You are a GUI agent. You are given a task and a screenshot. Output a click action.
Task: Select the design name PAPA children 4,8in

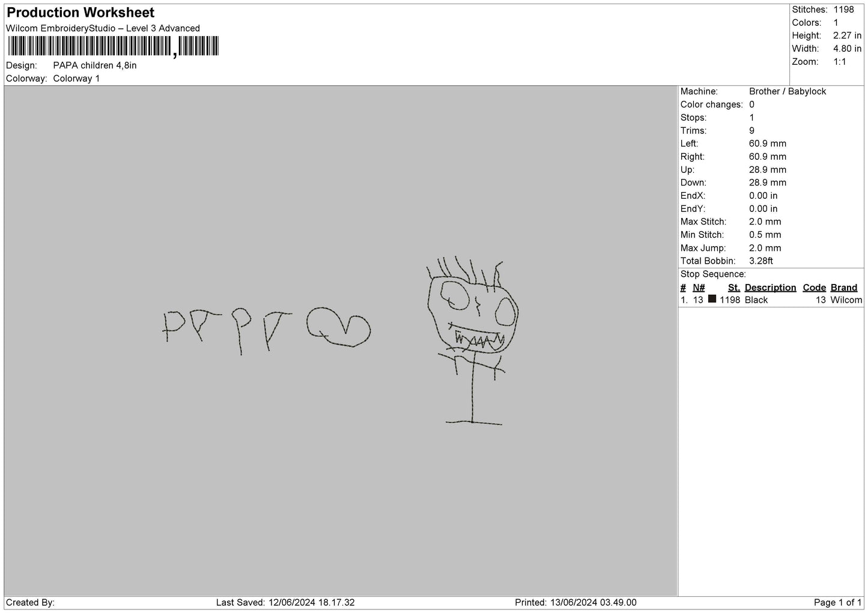(x=95, y=65)
